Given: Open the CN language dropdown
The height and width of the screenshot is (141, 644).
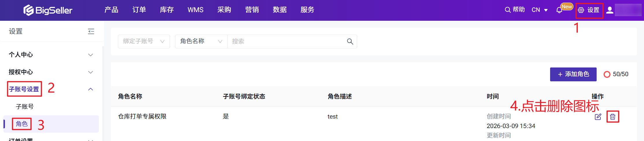Looking at the screenshot, I should click(x=540, y=10).
